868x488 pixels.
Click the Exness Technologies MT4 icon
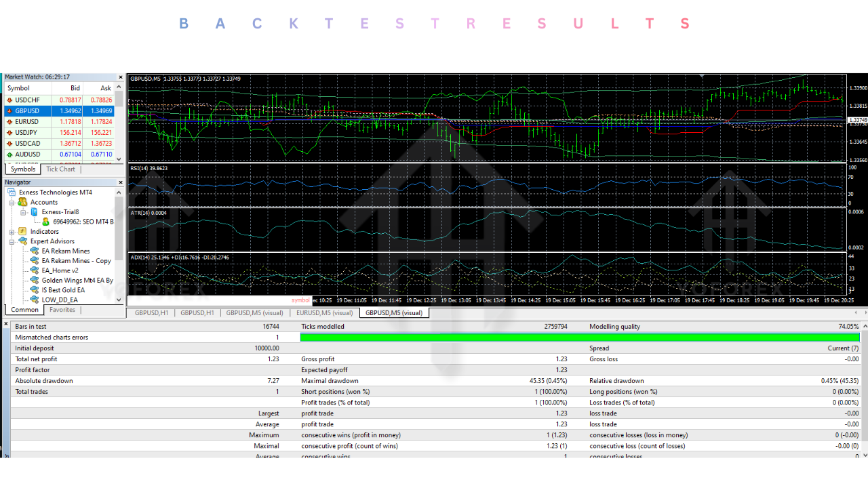click(11, 192)
